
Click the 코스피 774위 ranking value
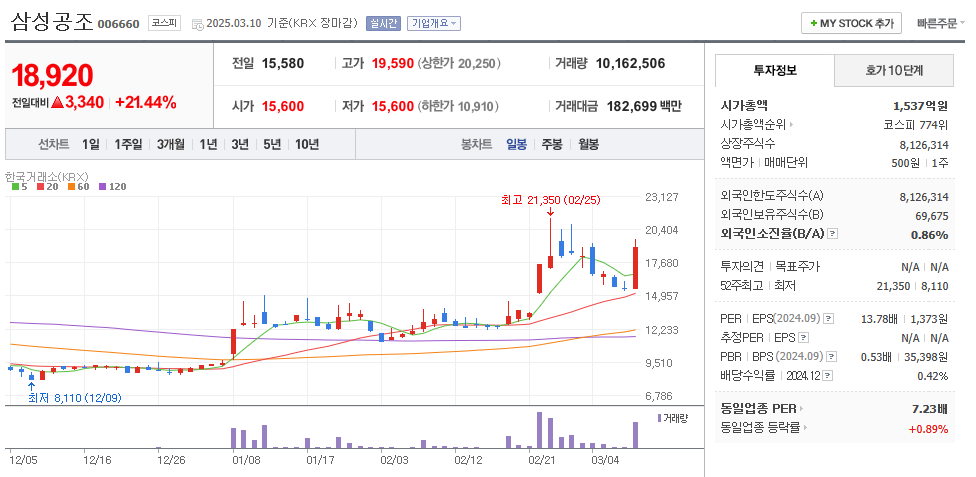(916, 125)
